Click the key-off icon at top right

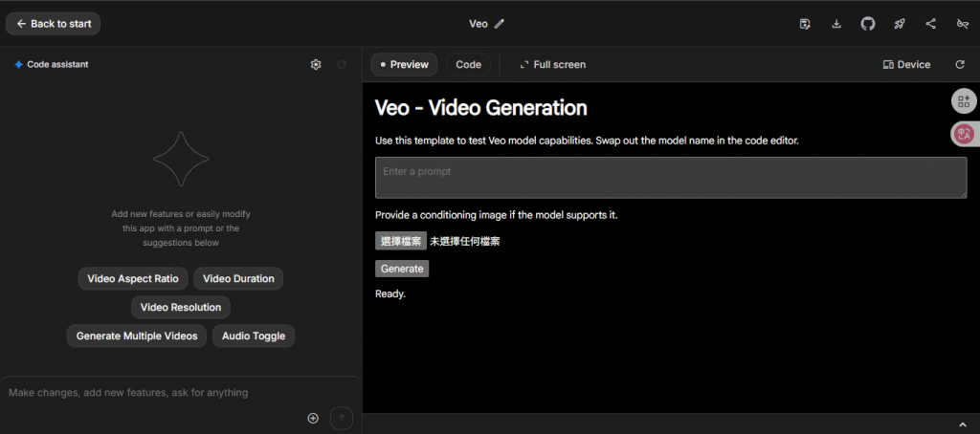(x=963, y=24)
